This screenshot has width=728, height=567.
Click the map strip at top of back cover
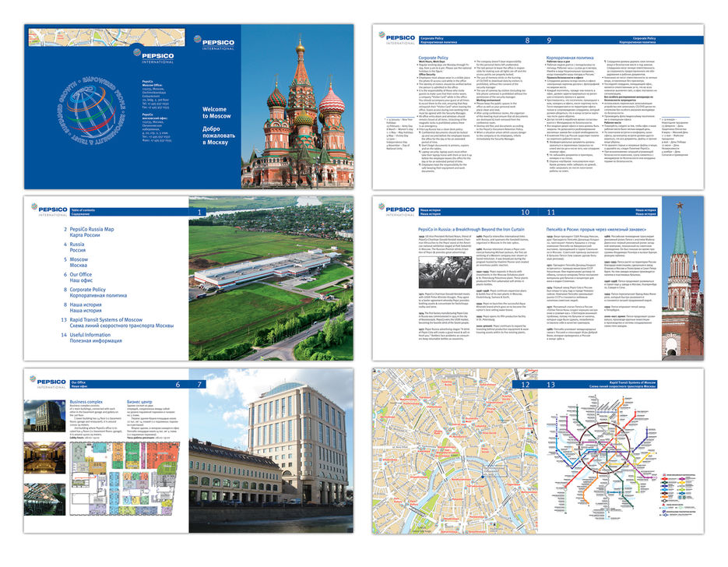coord(107,37)
